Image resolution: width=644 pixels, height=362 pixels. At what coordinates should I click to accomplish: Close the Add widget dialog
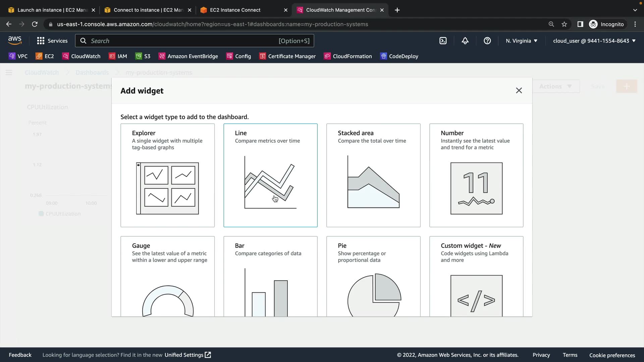(x=519, y=90)
